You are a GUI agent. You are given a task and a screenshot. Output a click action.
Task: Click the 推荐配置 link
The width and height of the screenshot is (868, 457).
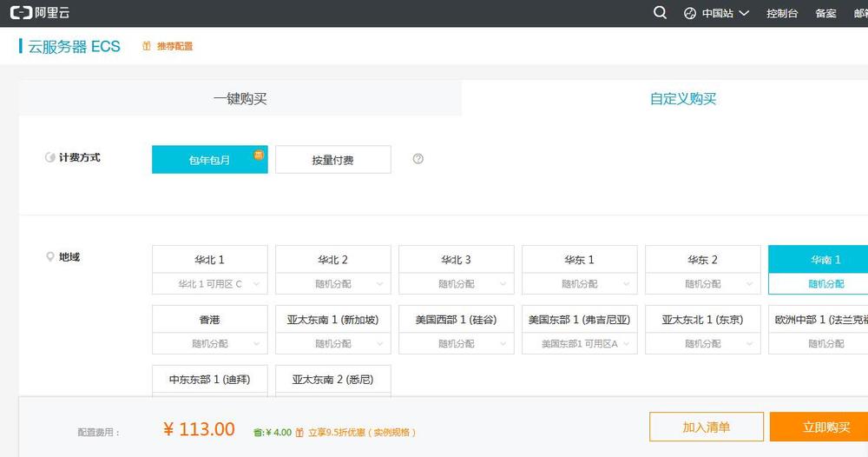[x=174, y=46]
